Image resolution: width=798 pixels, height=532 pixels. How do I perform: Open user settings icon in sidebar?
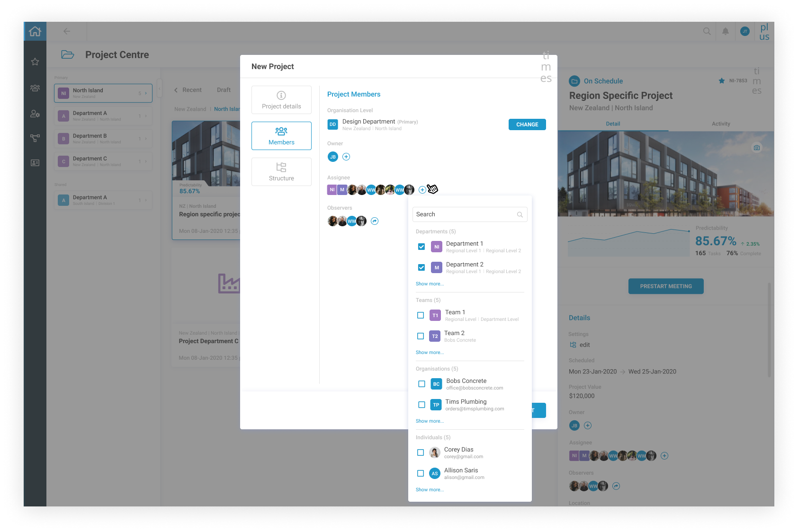(x=35, y=114)
